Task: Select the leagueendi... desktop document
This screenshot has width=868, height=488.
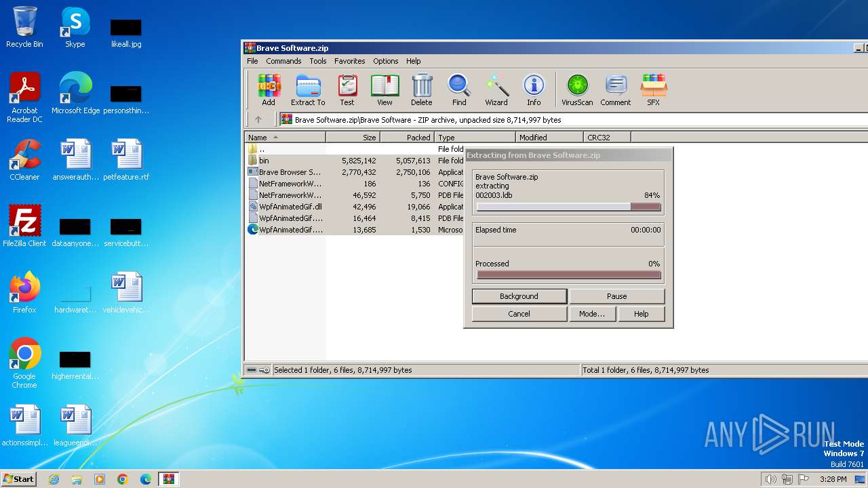Action: pyautogui.click(x=75, y=426)
